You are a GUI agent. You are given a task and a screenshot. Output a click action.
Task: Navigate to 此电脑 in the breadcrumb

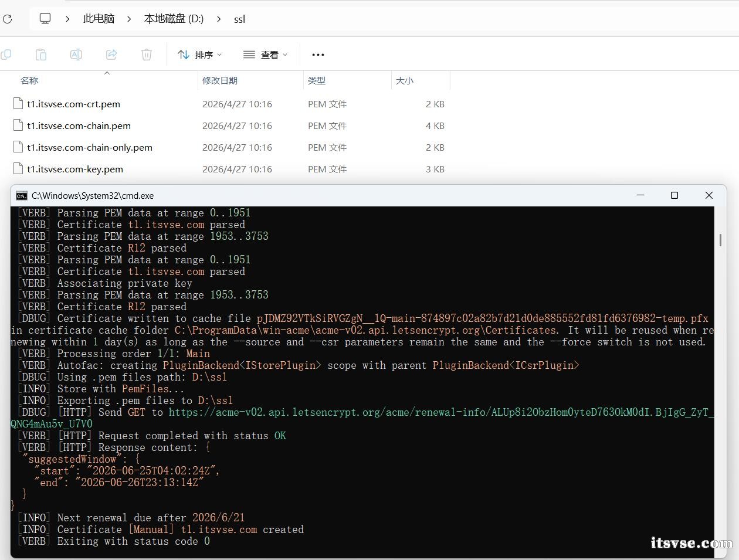pos(99,19)
